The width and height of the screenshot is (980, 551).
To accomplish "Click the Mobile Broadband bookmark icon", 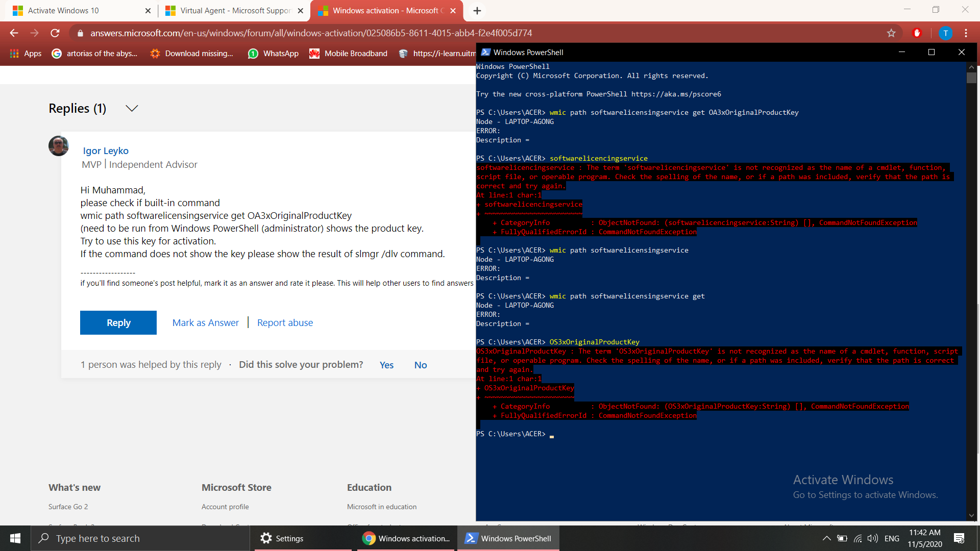I will [x=314, y=54].
